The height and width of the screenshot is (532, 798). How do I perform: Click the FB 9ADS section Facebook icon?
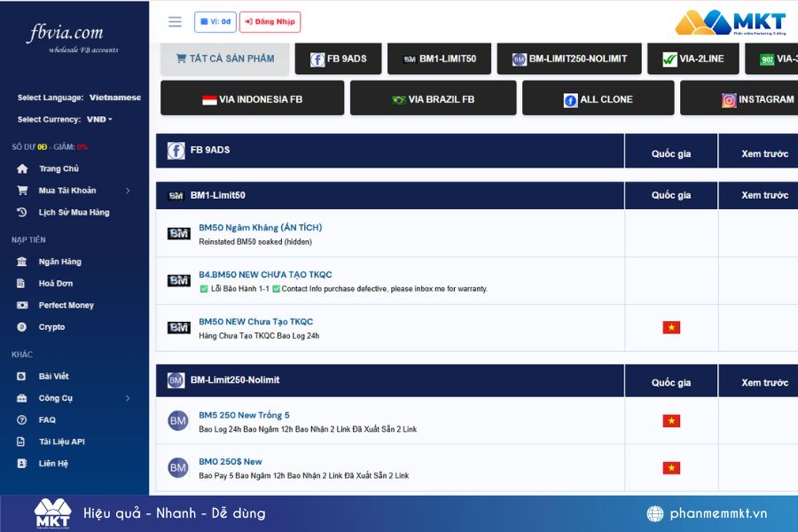point(176,151)
